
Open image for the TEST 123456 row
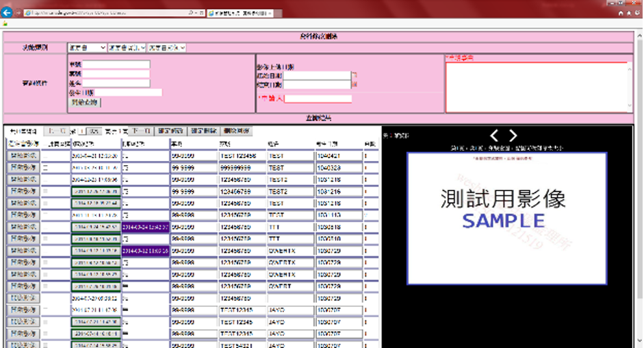pyautogui.click(x=23, y=156)
